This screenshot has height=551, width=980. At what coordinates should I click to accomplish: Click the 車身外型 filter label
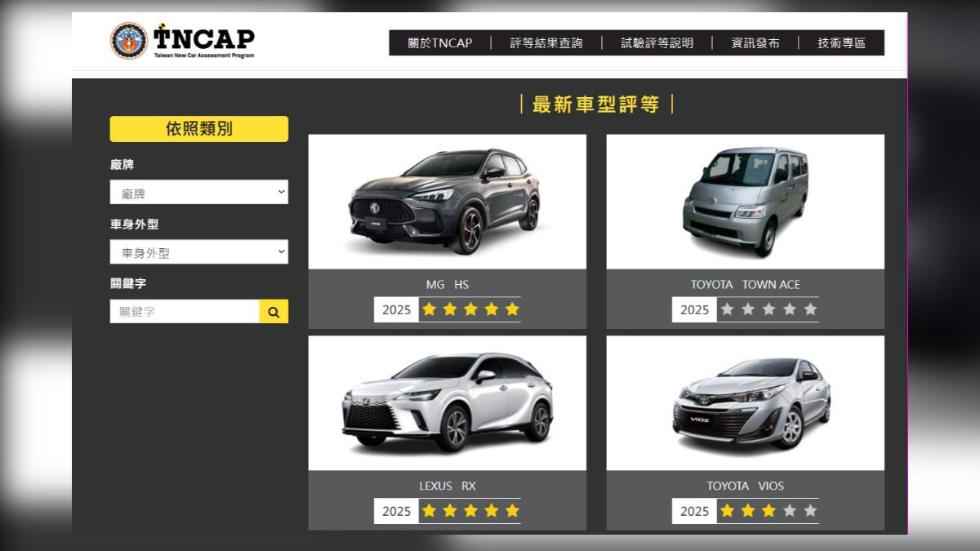coord(134,224)
